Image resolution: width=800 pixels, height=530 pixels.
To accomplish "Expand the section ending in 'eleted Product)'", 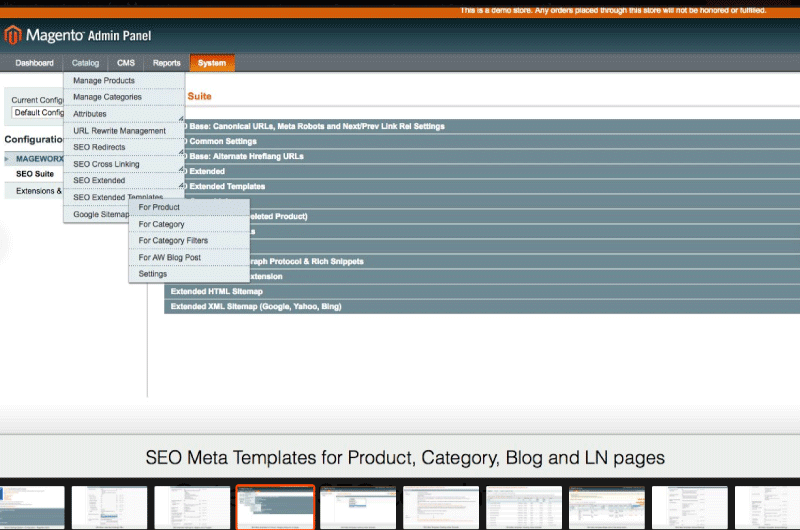I will [524, 216].
